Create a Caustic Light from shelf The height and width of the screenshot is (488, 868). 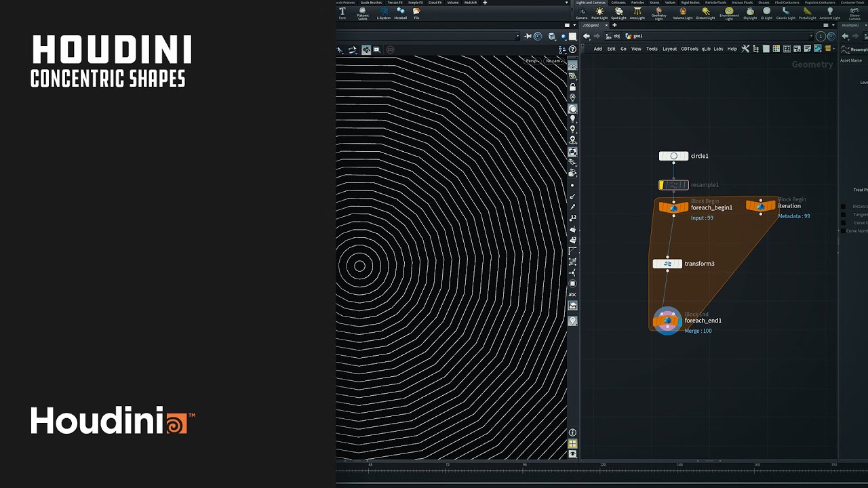click(786, 13)
